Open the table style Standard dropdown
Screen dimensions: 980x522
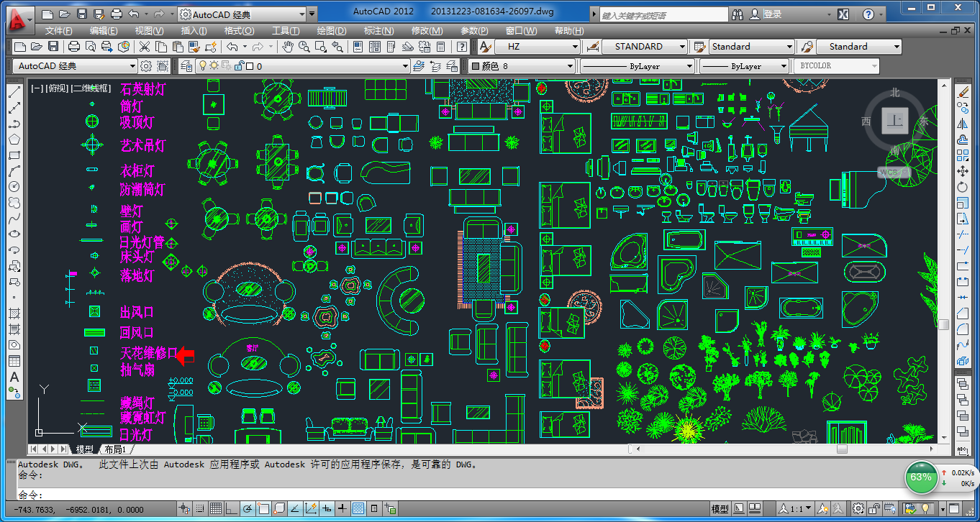pyautogui.click(x=752, y=47)
